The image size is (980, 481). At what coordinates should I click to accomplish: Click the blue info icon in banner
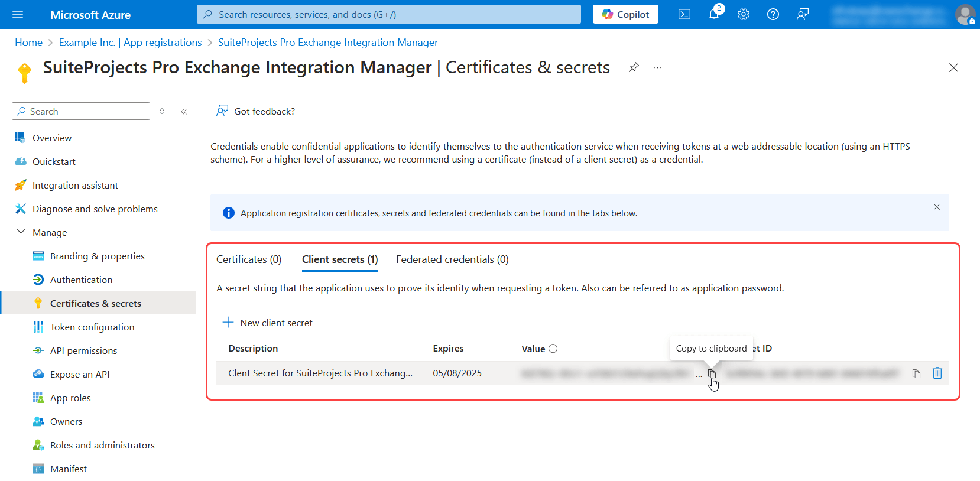pyautogui.click(x=229, y=213)
